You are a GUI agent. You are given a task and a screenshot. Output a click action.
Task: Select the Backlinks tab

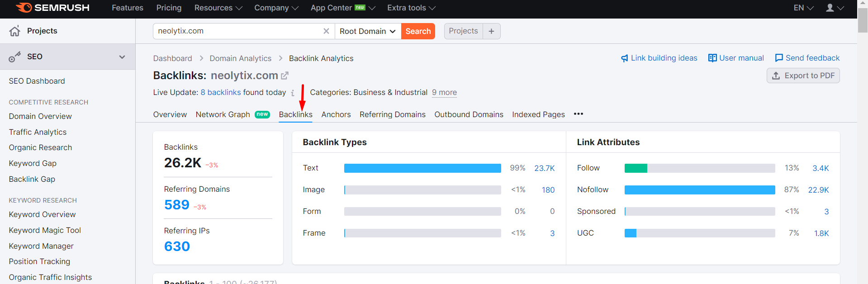pos(296,114)
